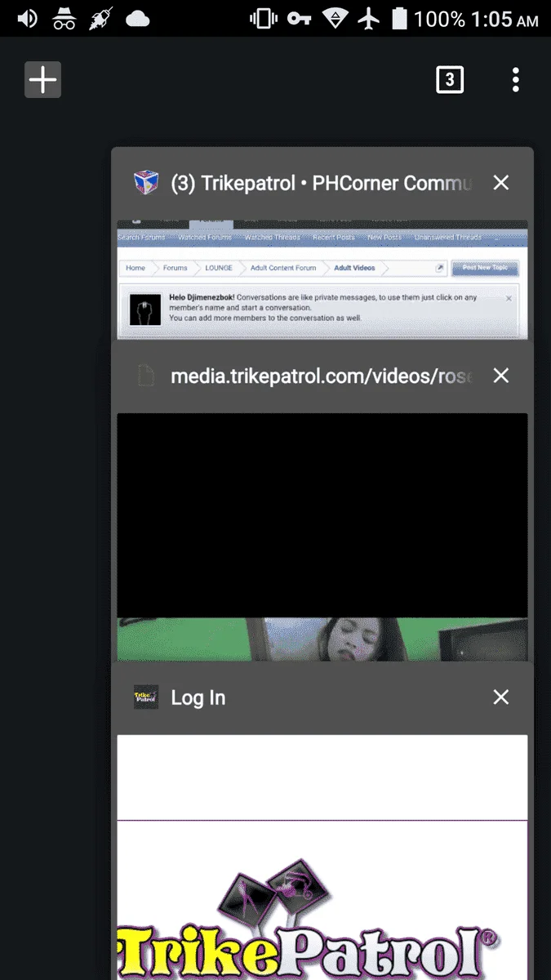Select the Log In tab title
Image resolution: width=551 pixels, height=980 pixels.
pos(198,697)
